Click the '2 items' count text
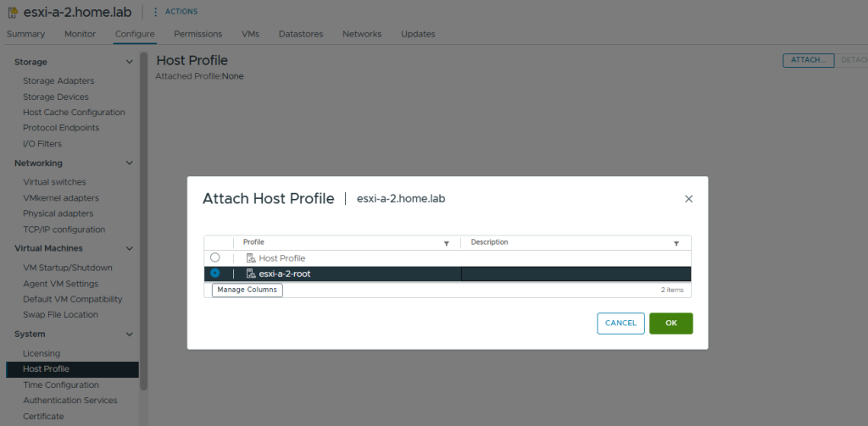The width and height of the screenshot is (868, 426). click(x=672, y=290)
